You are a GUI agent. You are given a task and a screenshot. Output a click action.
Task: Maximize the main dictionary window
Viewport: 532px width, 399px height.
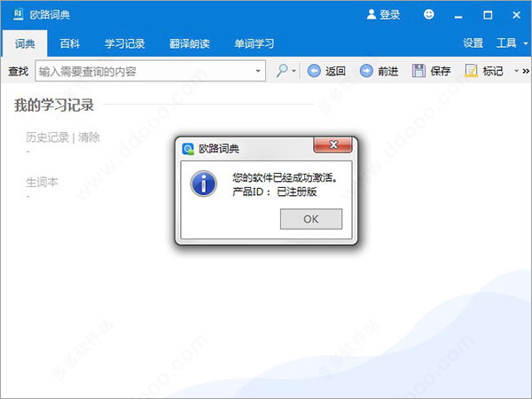click(x=488, y=15)
